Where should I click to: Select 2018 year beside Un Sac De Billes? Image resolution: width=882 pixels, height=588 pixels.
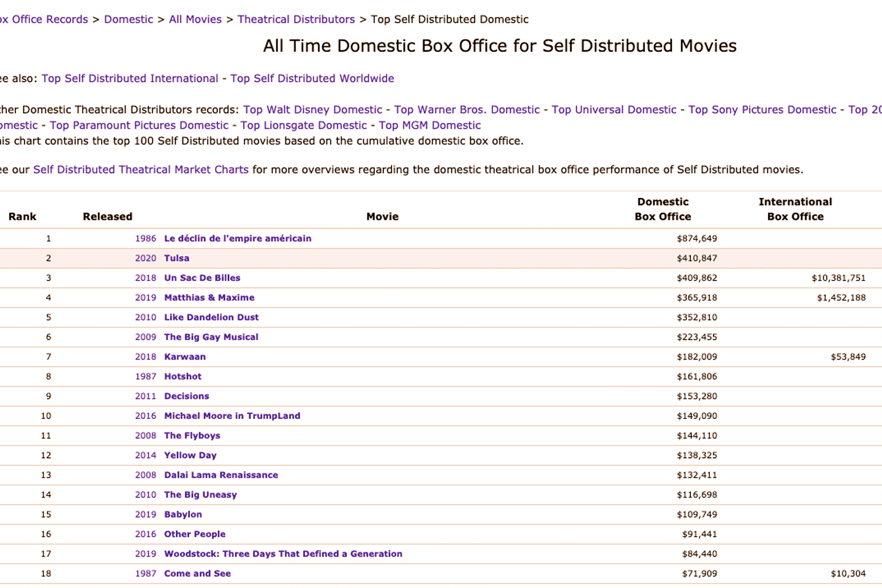point(146,278)
